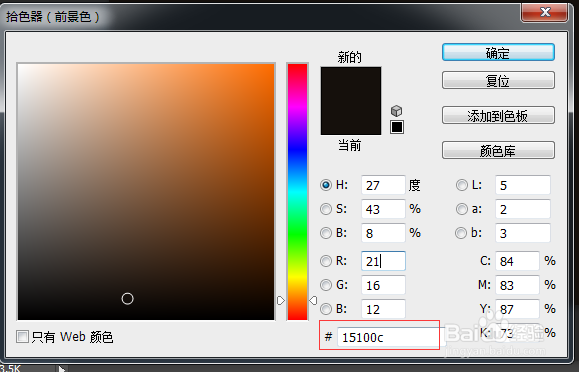
Task: Click the Lab a field showing 2
Action: 523,209
